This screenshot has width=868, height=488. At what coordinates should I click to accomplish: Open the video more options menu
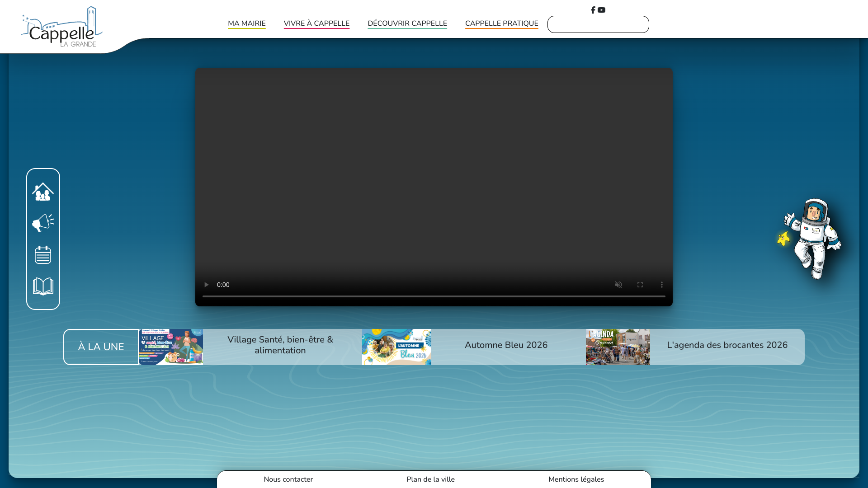click(x=662, y=285)
